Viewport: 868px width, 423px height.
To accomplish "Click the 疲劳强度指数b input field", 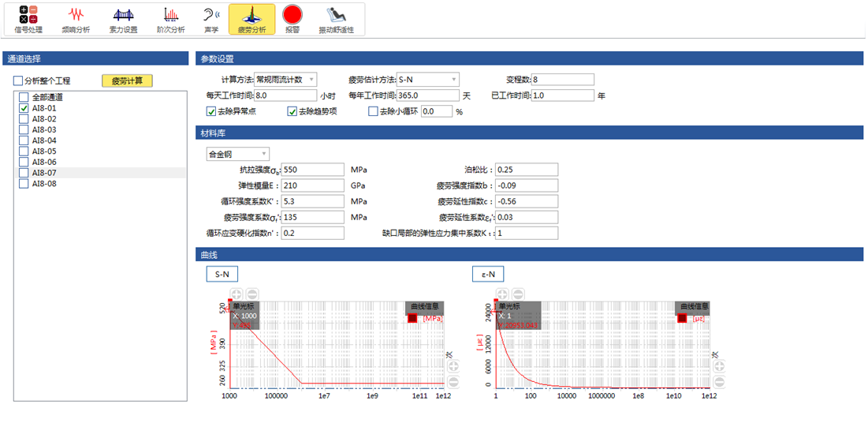I will pyautogui.click(x=527, y=185).
